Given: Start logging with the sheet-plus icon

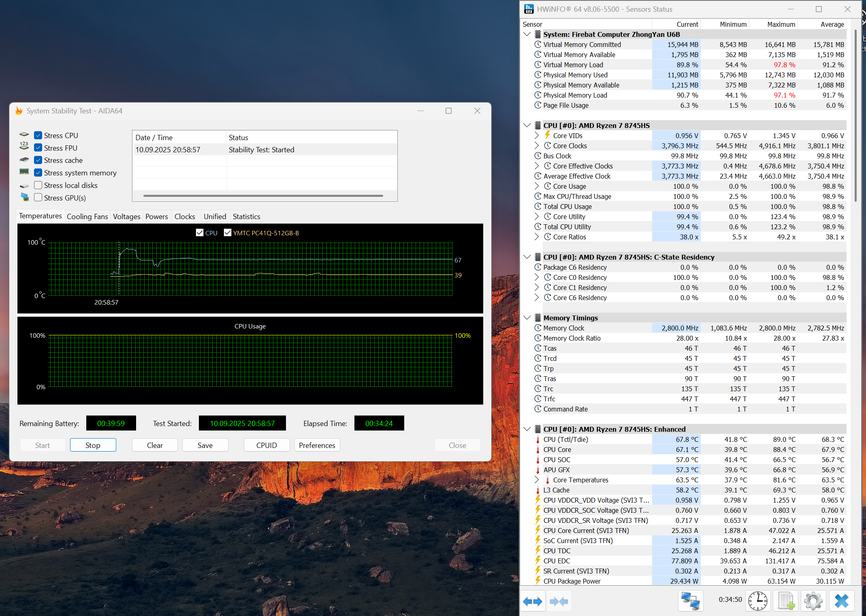Looking at the screenshot, I should point(786,601).
